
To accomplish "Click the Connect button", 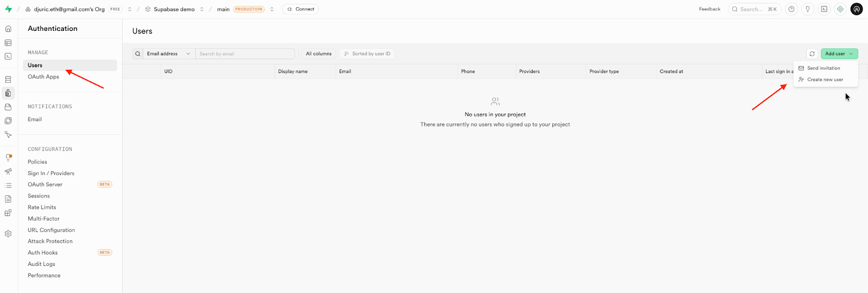I will point(301,9).
